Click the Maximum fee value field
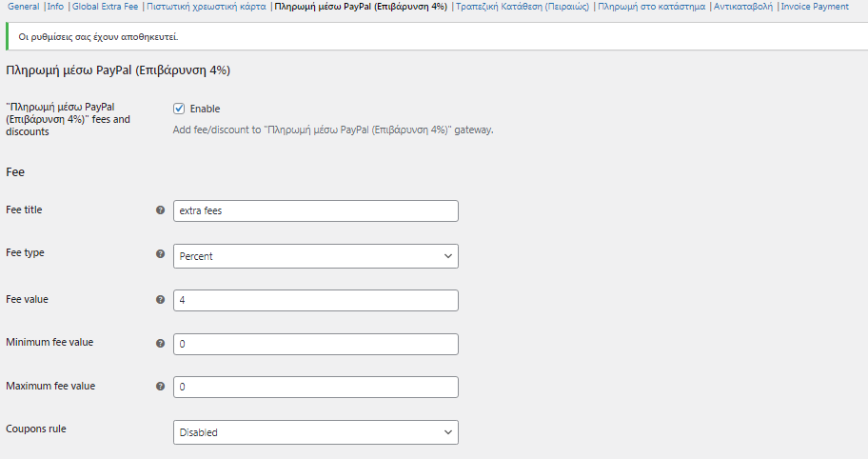This screenshot has height=459, width=868. (x=316, y=387)
